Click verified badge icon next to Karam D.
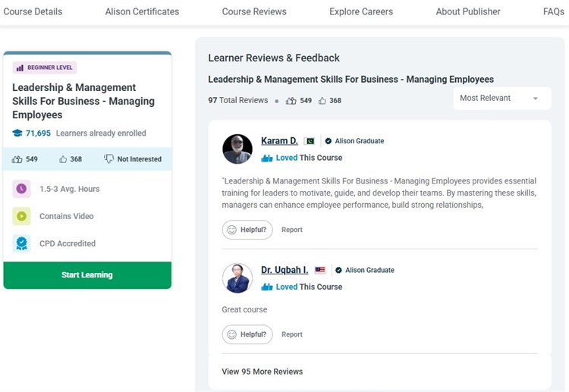This screenshot has width=569, height=392. tap(328, 141)
